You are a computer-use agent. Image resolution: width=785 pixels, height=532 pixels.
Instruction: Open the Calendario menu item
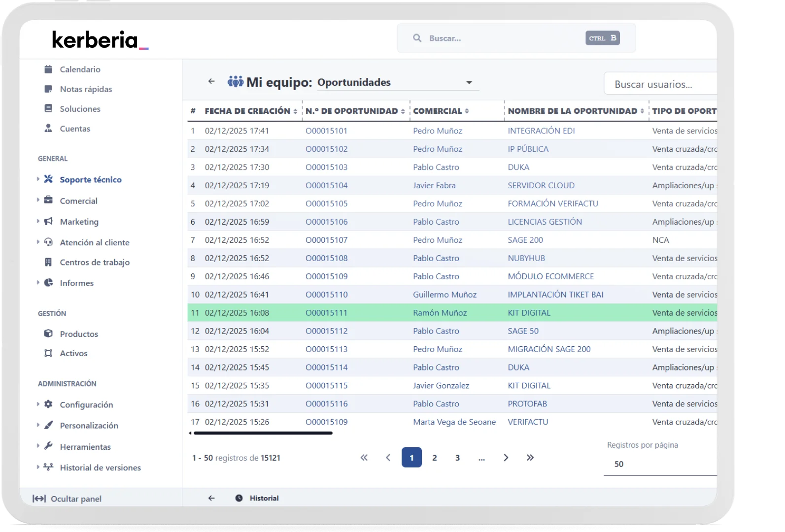point(80,69)
